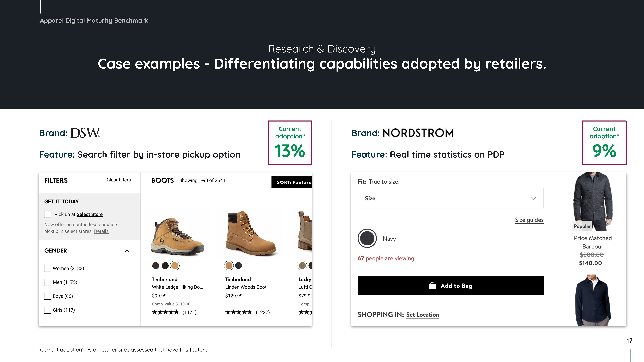This screenshot has width=644, height=362.
Task: Collapse the GENDER filter section chevron
Action: coord(127,251)
